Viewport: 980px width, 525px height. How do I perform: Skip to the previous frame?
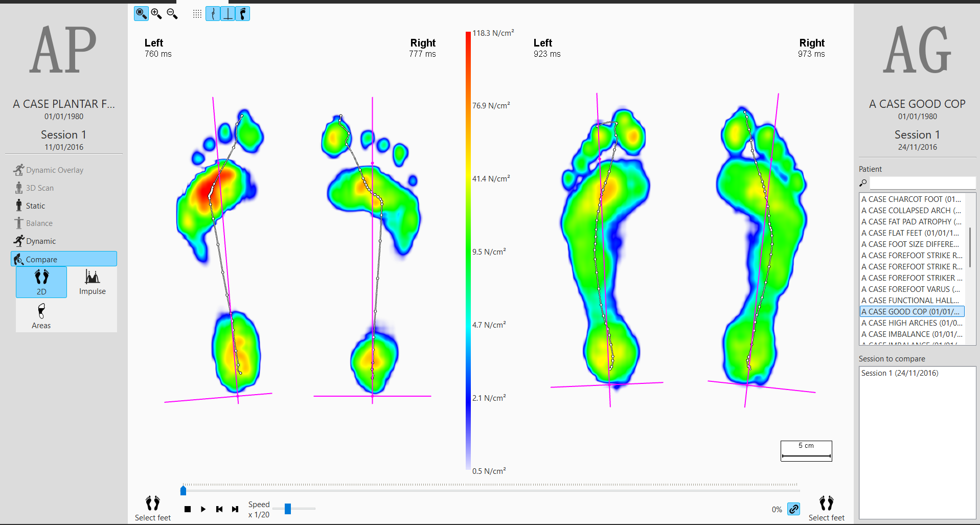tap(219, 509)
